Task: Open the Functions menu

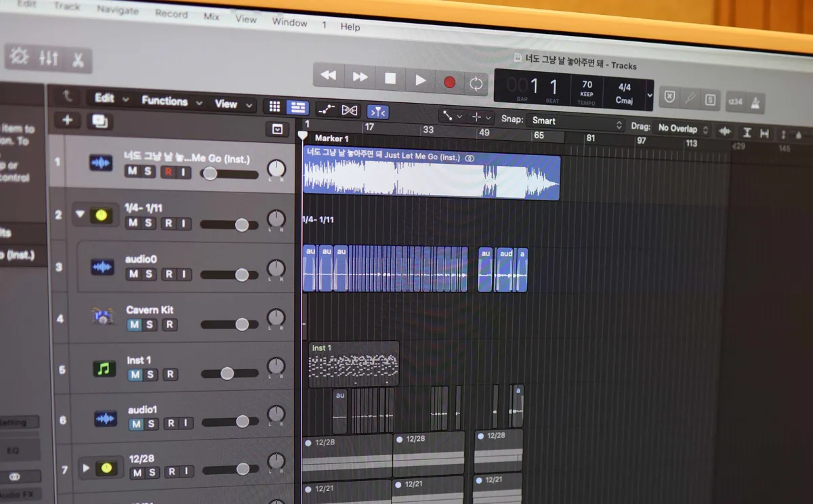Action: coord(171,102)
